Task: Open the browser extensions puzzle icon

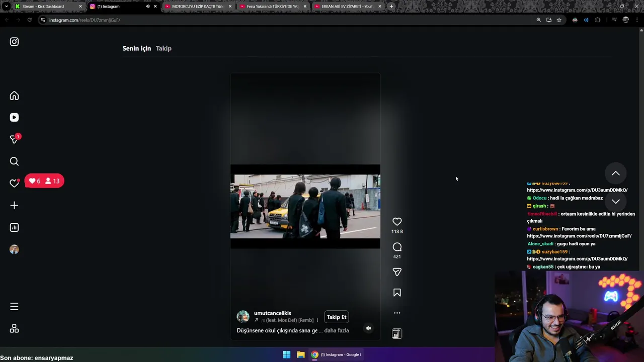Action: pyautogui.click(x=598, y=20)
